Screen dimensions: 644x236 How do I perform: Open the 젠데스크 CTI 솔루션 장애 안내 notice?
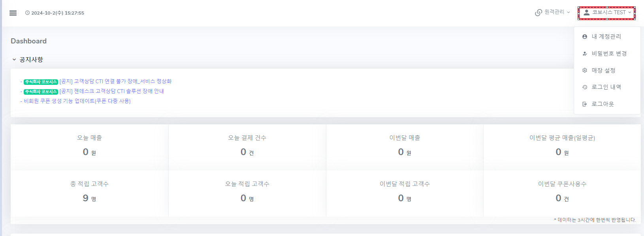click(111, 91)
